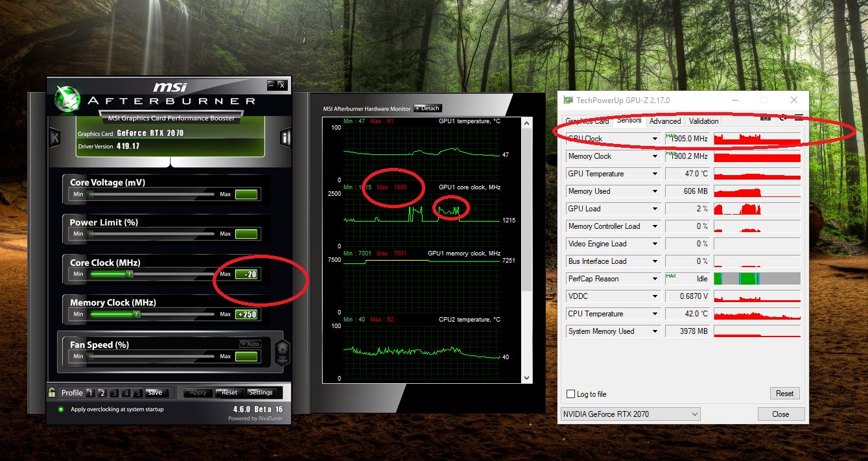The width and height of the screenshot is (868, 461).
Task: Click the MSI Afterburner logo emblem
Action: [x=67, y=97]
